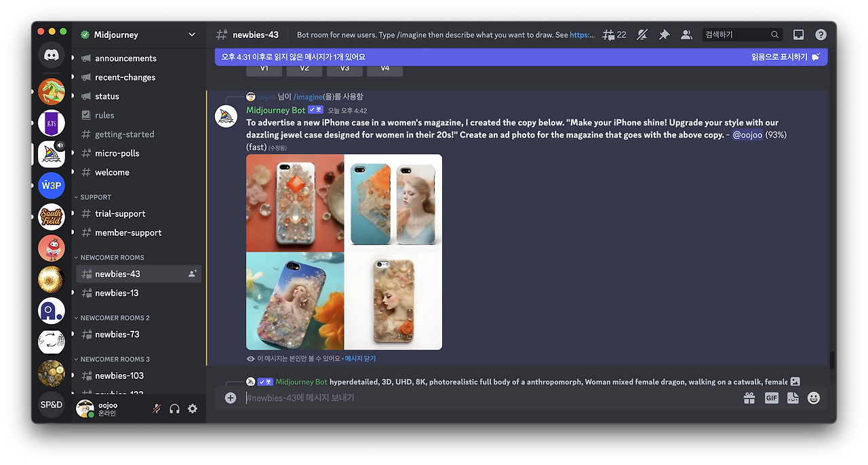868x465 pixels.
Task: Open the gold coins server icon
Action: [52, 373]
